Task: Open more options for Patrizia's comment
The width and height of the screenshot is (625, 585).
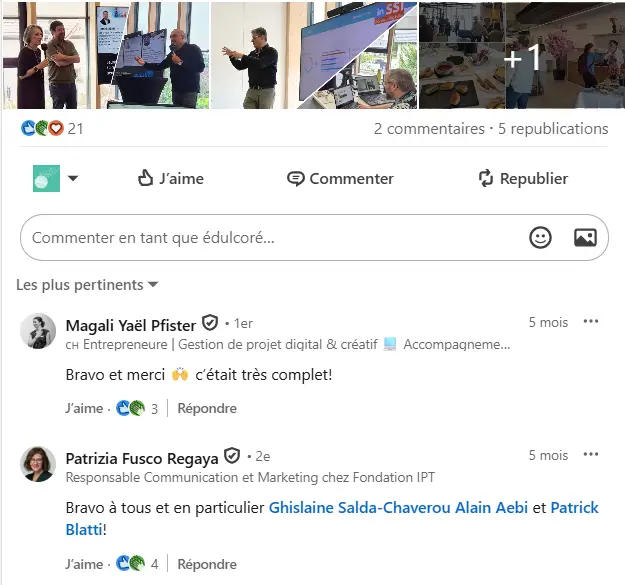Action: coord(591,455)
